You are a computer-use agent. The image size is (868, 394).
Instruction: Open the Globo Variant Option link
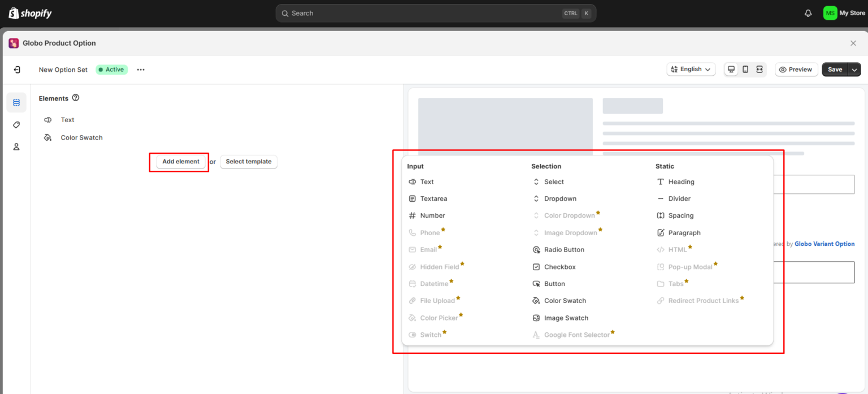824,244
